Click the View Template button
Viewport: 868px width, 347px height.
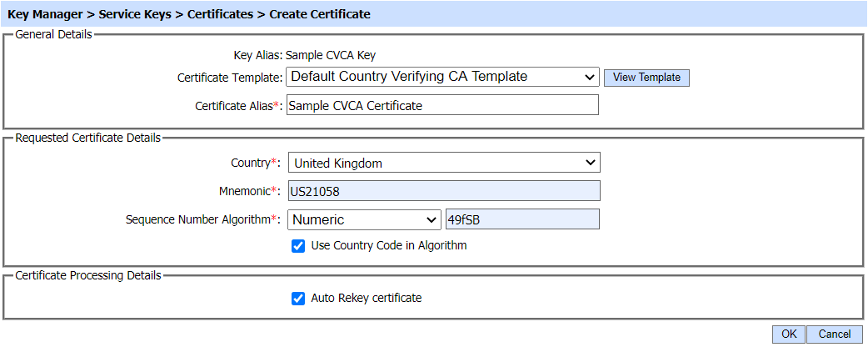click(646, 78)
